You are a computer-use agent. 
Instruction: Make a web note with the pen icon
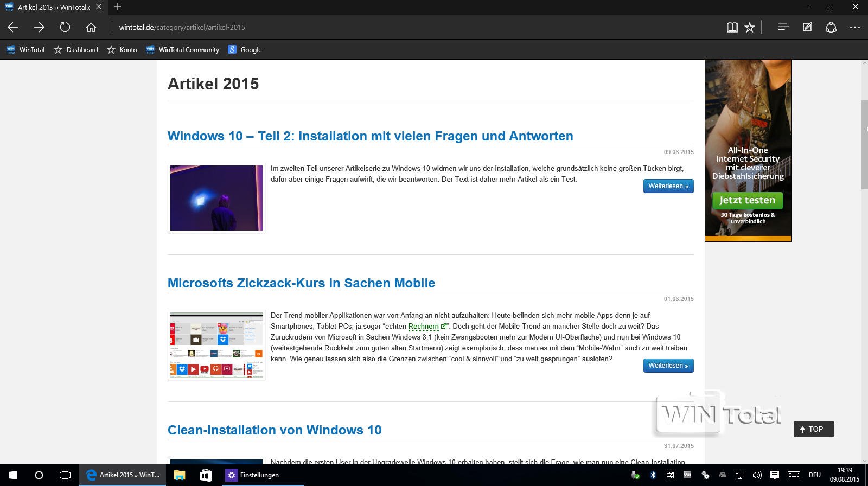click(807, 27)
